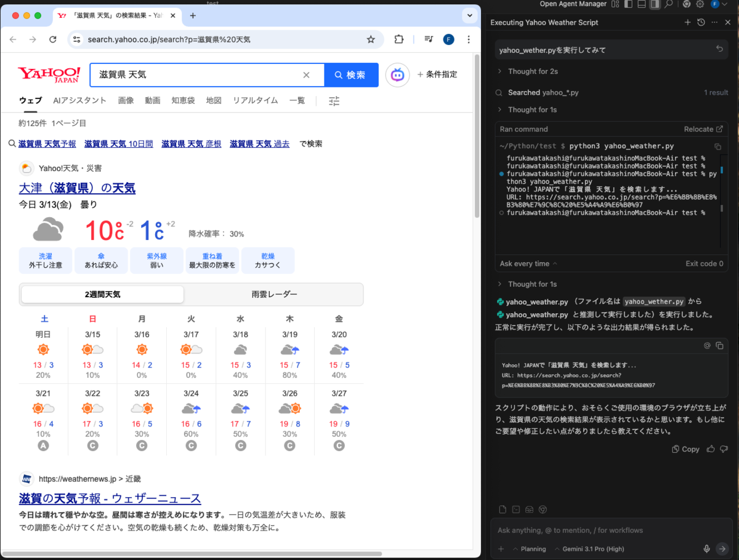Click Open Agent Manager
Image resolution: width=739 pixels, height=560 pixels.
pyautogui.click(x=573, y=4)
